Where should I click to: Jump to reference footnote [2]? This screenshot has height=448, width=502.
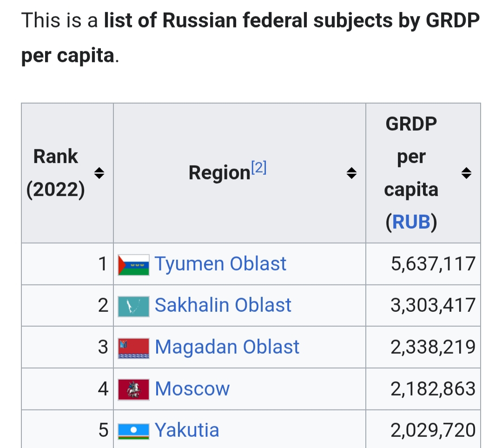click(259, 167)
